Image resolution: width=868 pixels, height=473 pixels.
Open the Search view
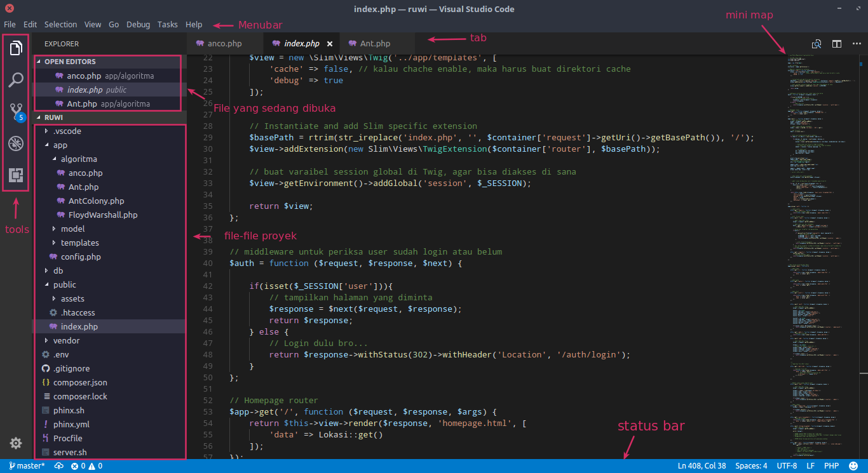[16, 79]
